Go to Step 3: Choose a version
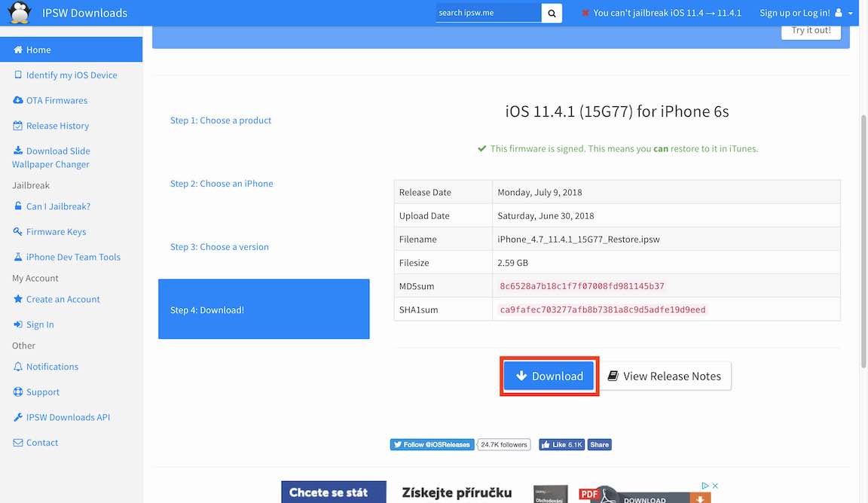The image size is (868, 503). (x=219, y=247)
